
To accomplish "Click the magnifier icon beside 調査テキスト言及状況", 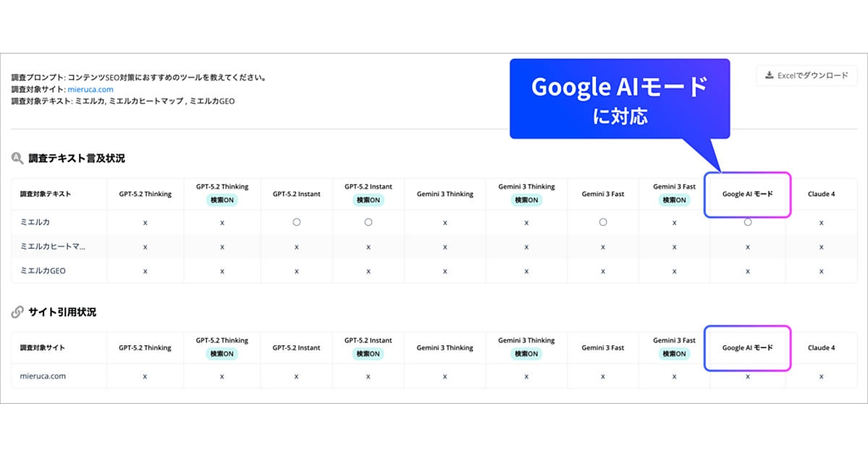I will click(x=17, y=159).
